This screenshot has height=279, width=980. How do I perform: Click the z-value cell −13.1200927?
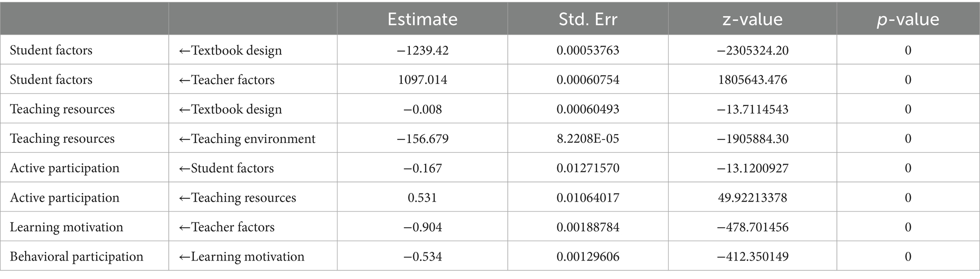click(753, 168)
